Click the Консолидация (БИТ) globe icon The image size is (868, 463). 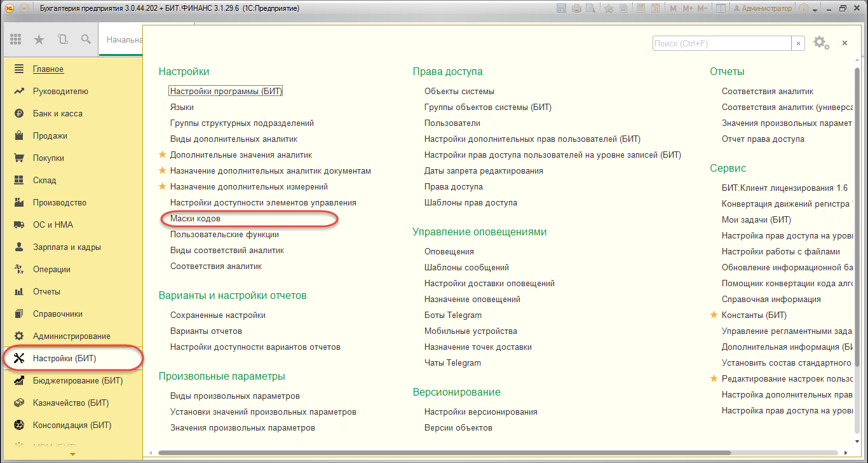pyautogui.click(x=19, y=425)
